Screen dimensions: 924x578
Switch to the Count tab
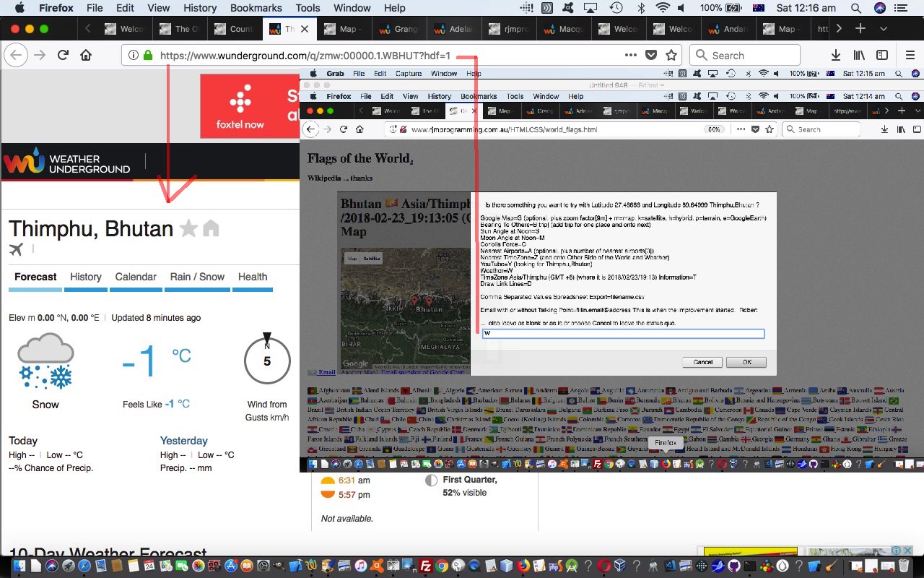pyautogui.click(x=234, y=29)
